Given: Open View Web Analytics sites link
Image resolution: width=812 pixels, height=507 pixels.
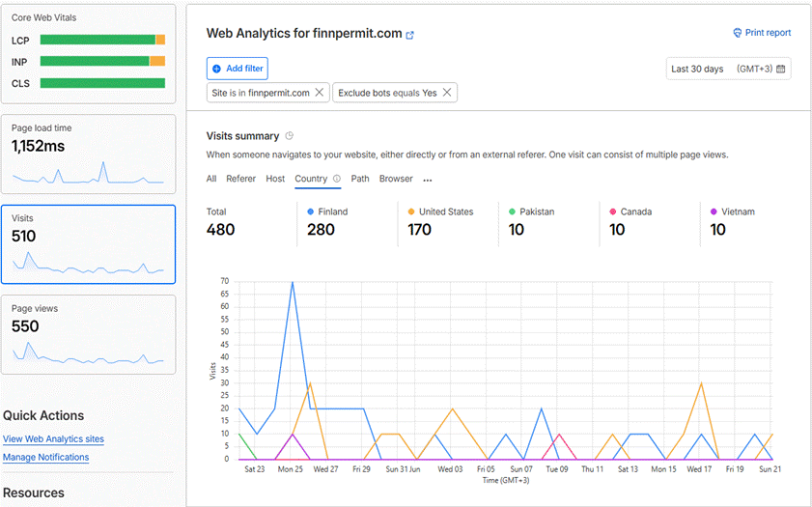Looking at the screenshot, I should [53, 439].
